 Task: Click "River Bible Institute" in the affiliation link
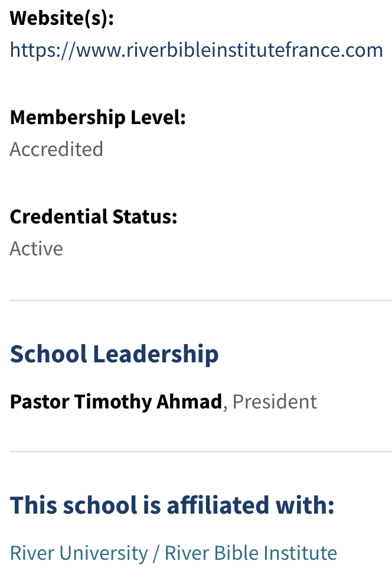coord(251,553)
